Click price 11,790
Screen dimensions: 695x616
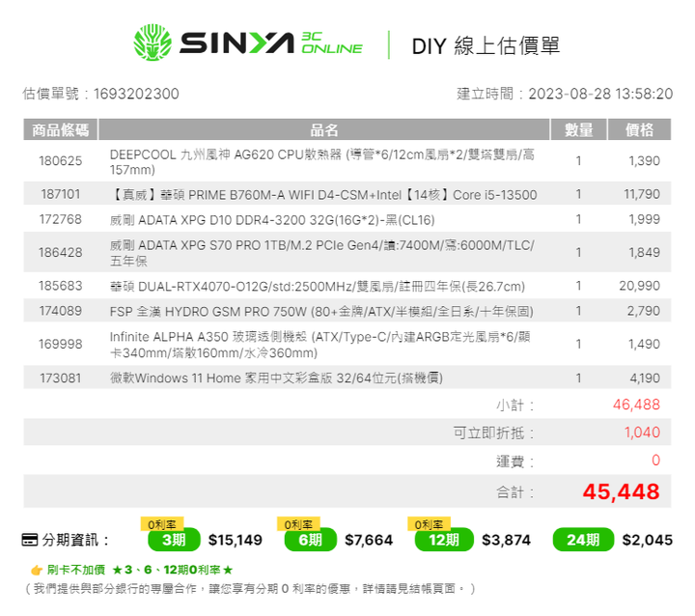point(642,194)
